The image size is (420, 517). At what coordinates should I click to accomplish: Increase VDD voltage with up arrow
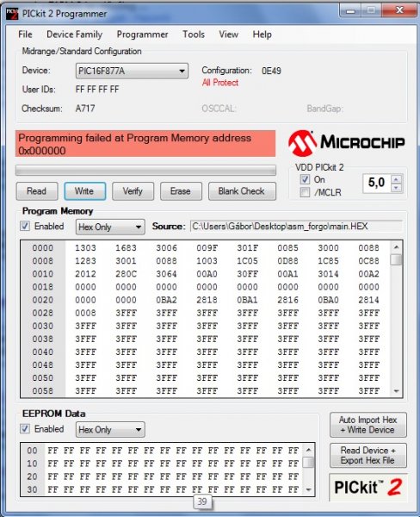(x=396, y=179)
